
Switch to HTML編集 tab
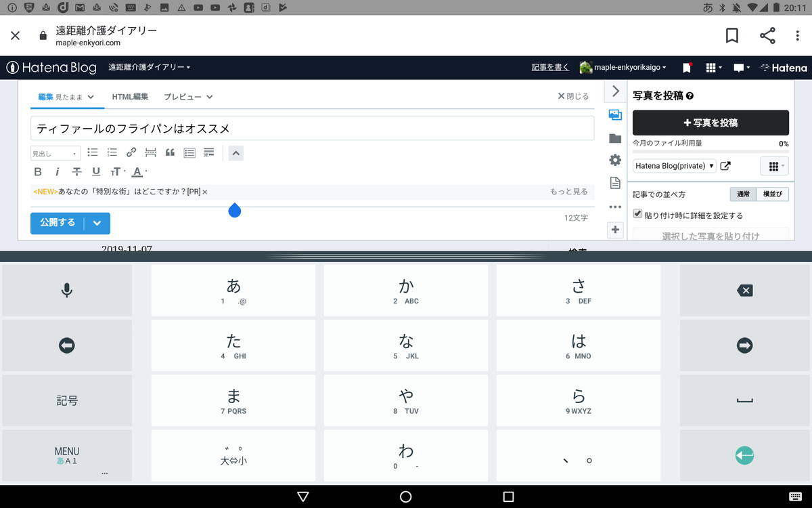(130, 97)
